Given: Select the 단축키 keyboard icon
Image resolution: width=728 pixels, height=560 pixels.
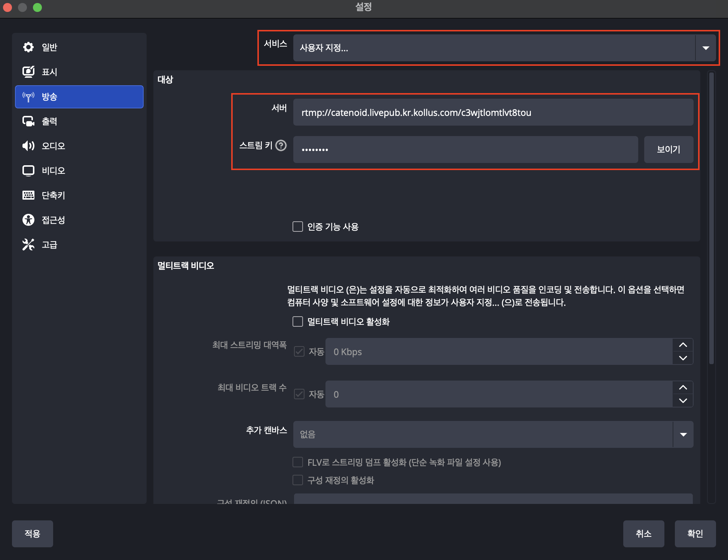Looking at the screenshot, I should pos(28,195).
